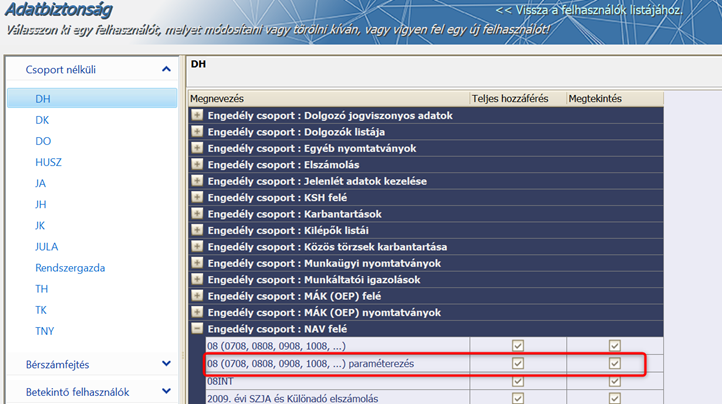Expand 'Dolgozók listája' permission group
Screen dimensions: 722x404
pos(197,132)
